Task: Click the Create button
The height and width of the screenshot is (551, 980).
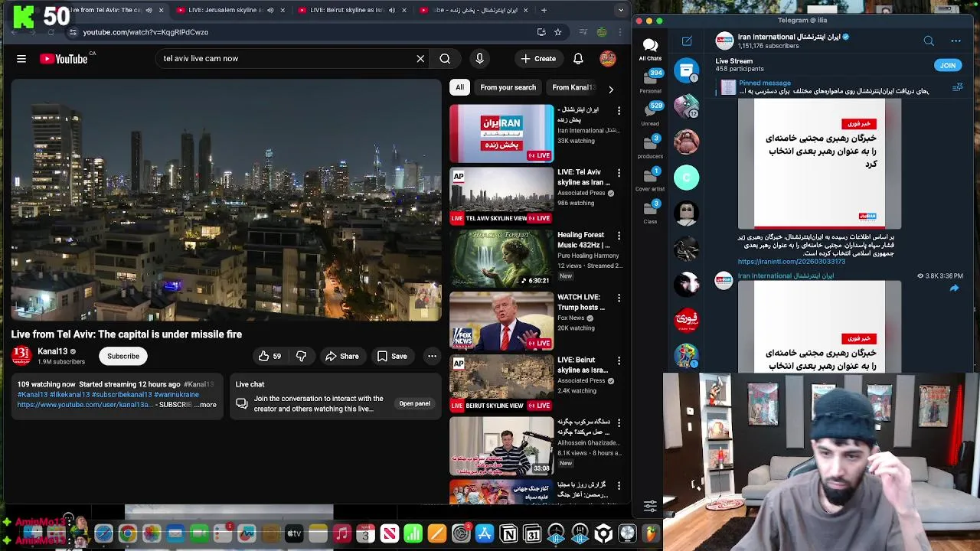Action: pyautogui.click(x=538, y=59)
